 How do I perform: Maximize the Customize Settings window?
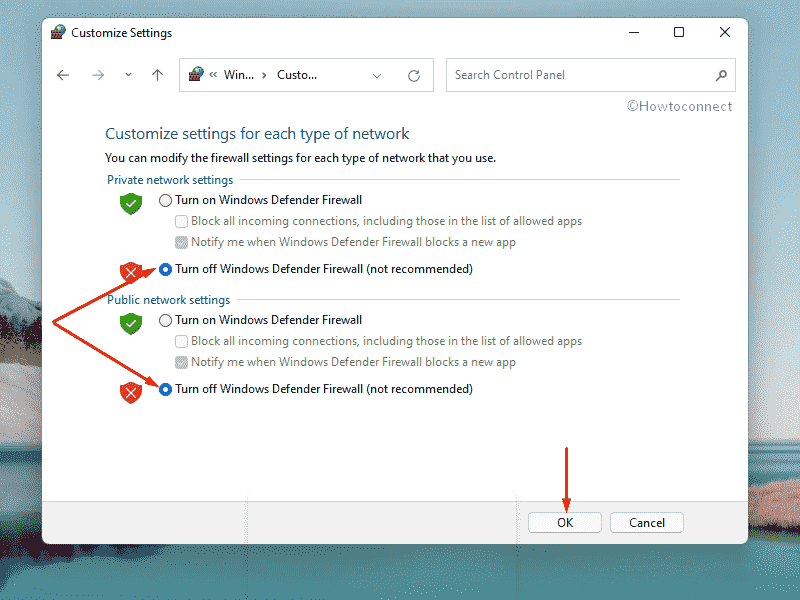point(679,32)
